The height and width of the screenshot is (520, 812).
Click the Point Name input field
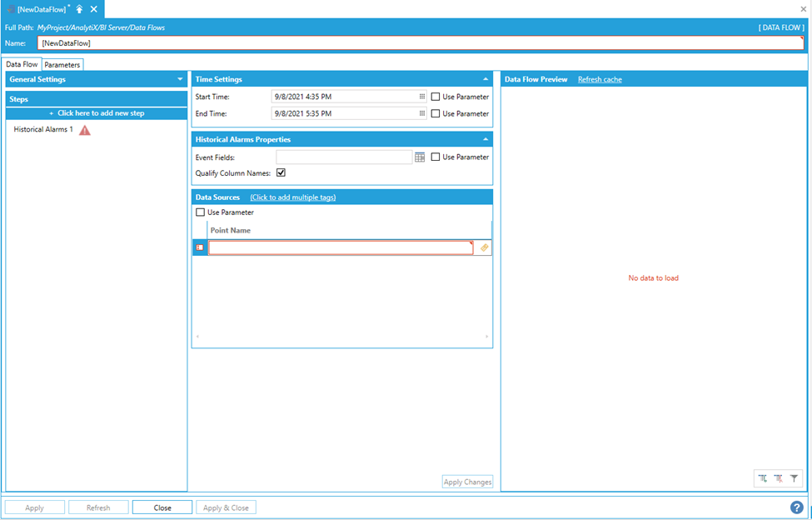click(x=341, y=247)
